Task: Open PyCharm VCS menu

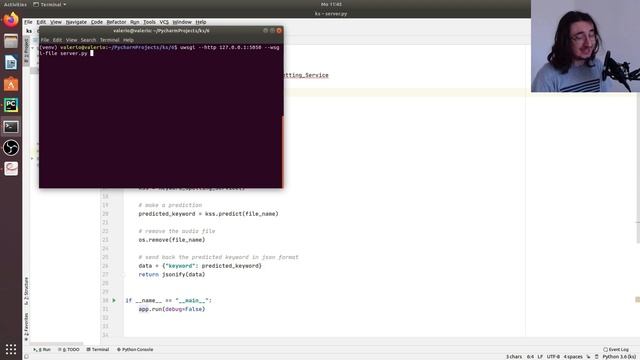Action: point(164,22)
